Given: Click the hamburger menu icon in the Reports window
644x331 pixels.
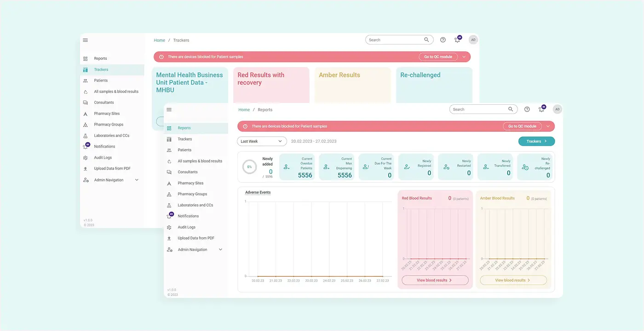Looking at the screenshot, I should pos(169,109).
